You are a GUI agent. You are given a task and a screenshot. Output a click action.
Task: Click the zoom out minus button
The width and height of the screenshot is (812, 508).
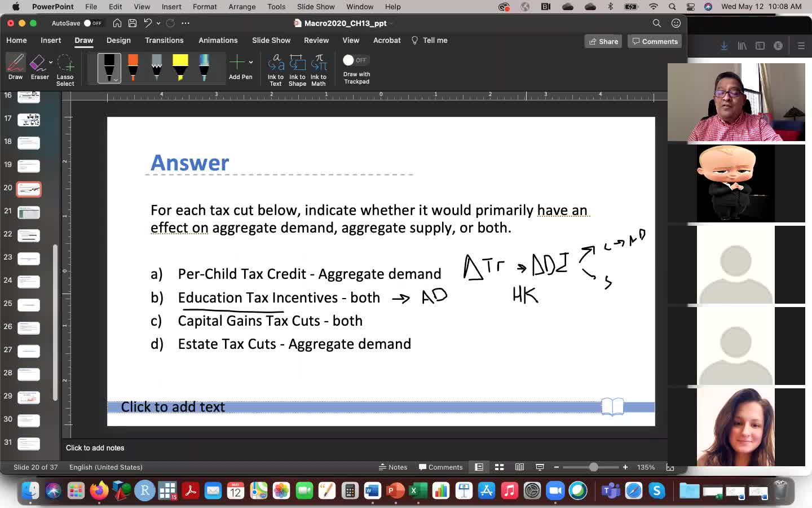(x=557, y=467)
